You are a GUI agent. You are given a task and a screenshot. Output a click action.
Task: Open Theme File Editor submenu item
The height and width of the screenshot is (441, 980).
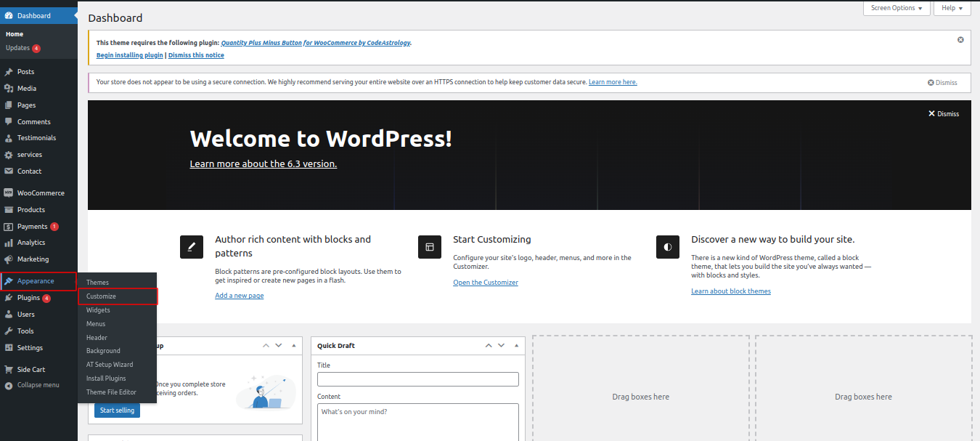click(111, 392)
